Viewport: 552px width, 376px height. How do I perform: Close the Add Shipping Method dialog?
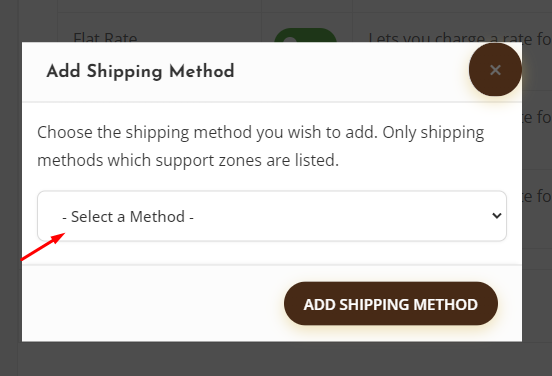pos(495,70)
